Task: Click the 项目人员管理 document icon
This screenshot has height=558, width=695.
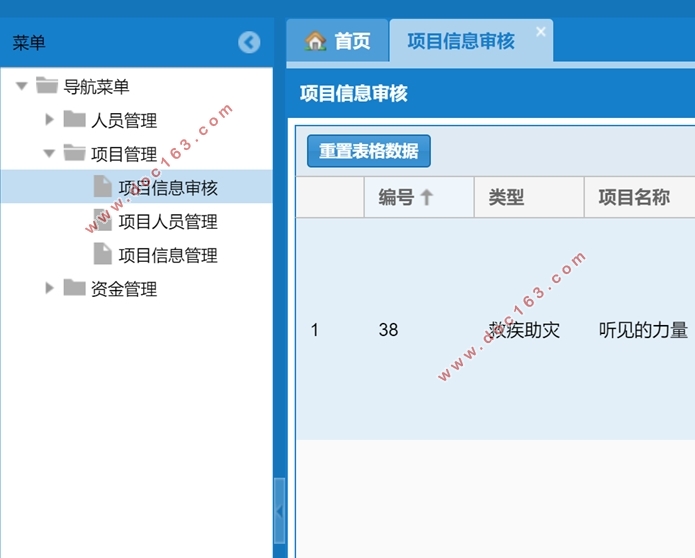Action: click(x=102, y=220)
